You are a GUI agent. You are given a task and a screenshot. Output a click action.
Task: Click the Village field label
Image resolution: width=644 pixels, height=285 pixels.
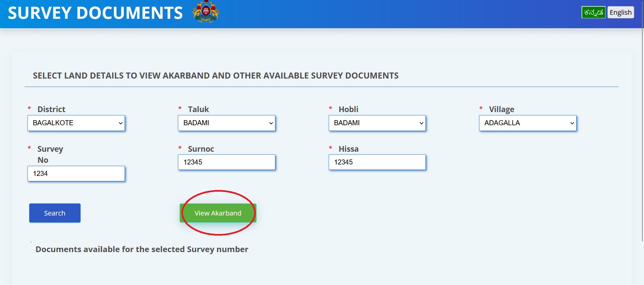click(501, 109)
